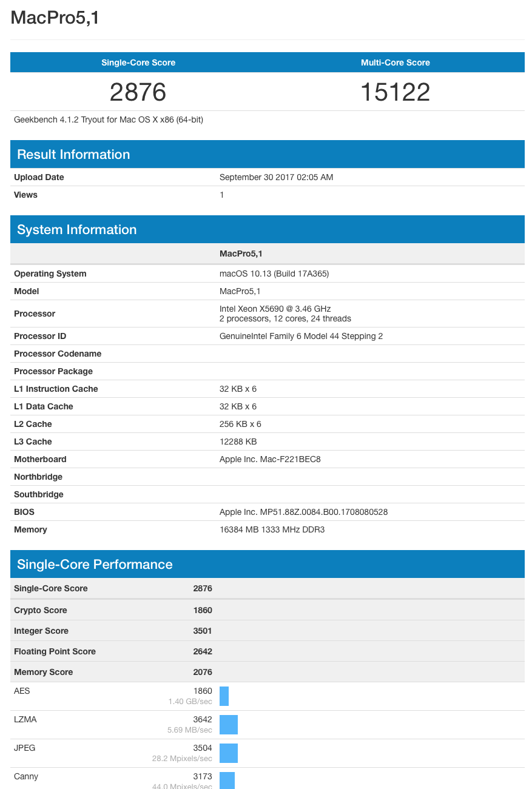Viewport: 532px width, 789px height.
Task: Click the JPEG result bar
Action: click(229, 753)
